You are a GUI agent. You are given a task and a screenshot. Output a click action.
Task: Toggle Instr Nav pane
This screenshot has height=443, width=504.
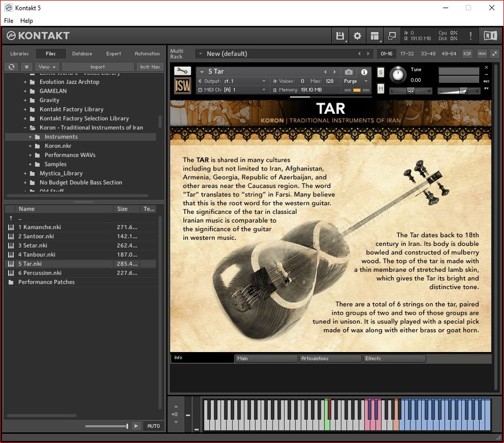150,67
